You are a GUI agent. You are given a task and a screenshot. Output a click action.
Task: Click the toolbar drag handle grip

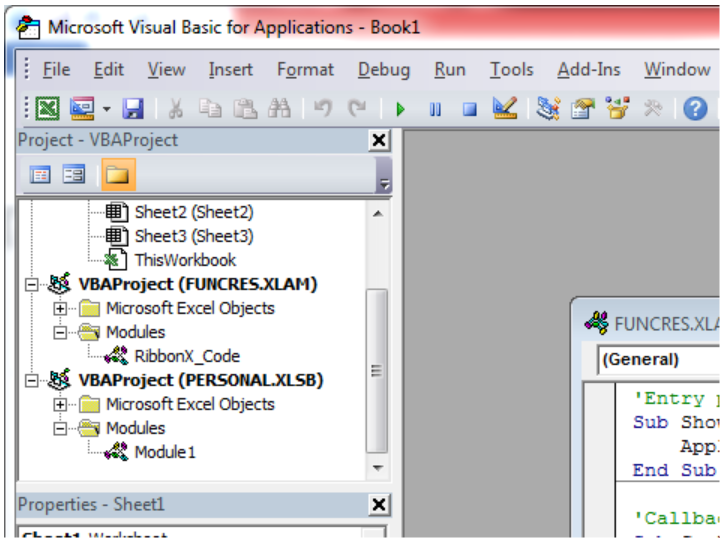[x=27, y=108]
